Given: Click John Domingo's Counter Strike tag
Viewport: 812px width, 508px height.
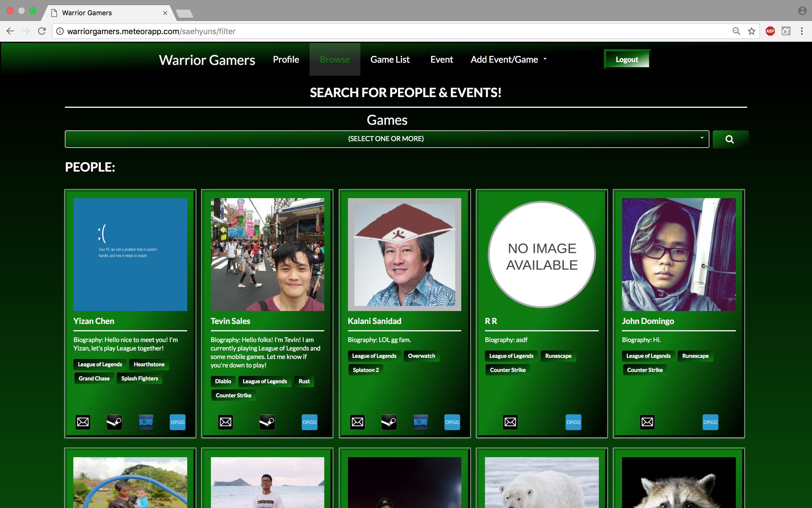Looking at the screenshot, I should click(645, 370).
